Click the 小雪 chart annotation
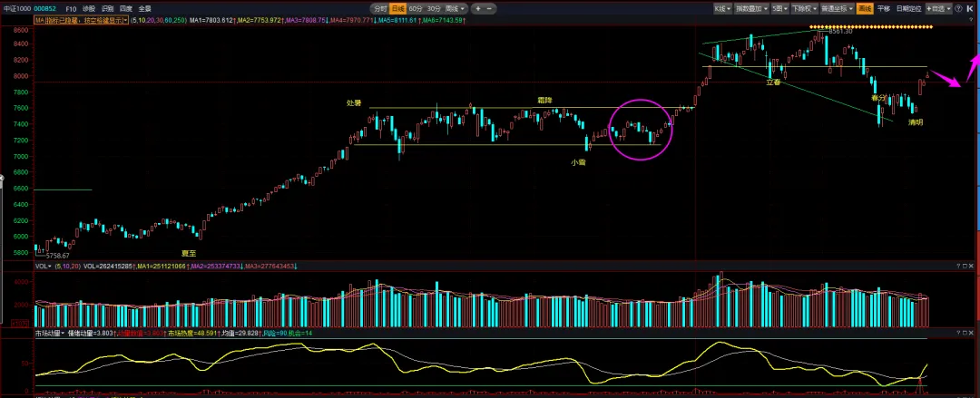980x398 pixels. (578, 162)
